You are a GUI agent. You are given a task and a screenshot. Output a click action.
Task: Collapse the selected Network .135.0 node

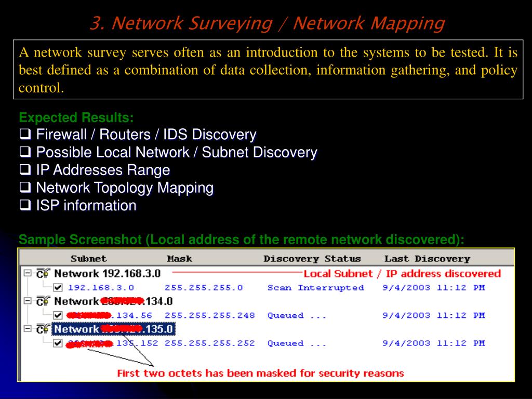pyautogui.click(x=28, y=329)
